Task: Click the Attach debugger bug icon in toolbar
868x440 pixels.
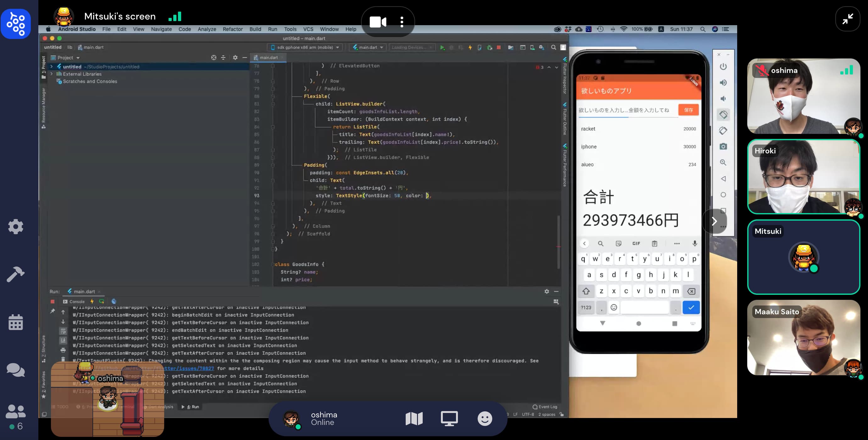Action: pyautogui.click(x=489, y=47)
